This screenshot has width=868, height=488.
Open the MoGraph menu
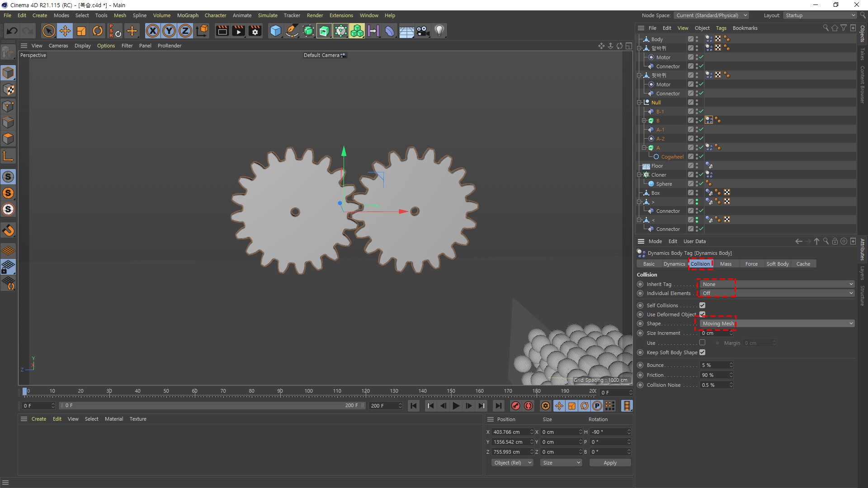[x=188, y=15]
